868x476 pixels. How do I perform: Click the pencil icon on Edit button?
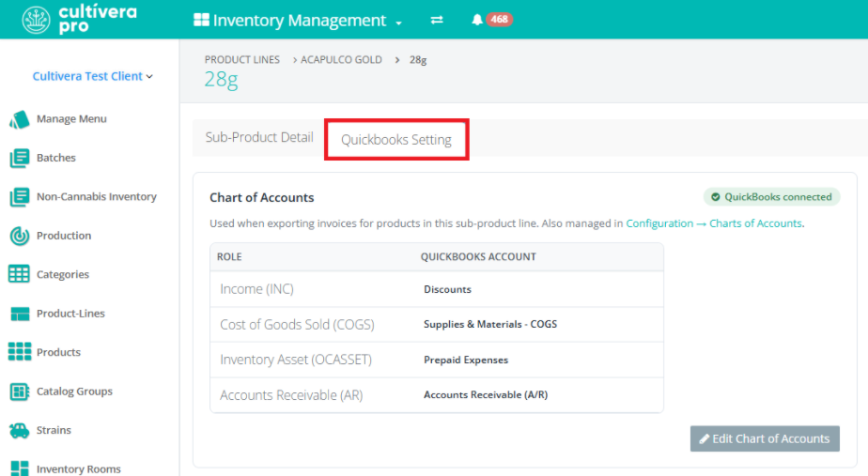click(x=705, y=439)
